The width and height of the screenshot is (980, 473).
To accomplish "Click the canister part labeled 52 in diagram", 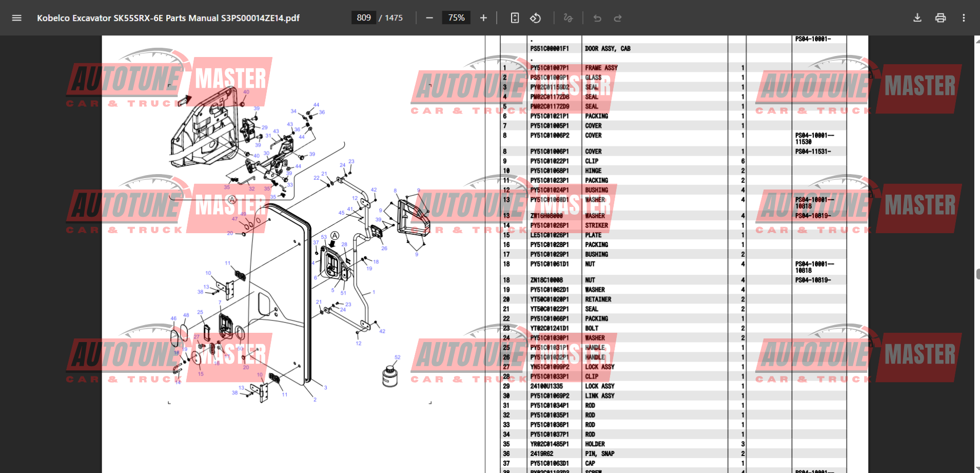I will click(390, 376).
